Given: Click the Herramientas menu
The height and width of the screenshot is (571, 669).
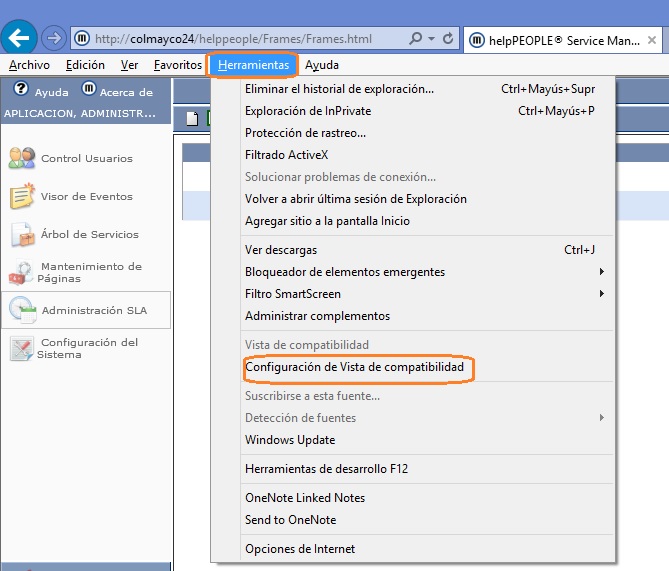Looking at the screenshot, I should click(253, 65).
